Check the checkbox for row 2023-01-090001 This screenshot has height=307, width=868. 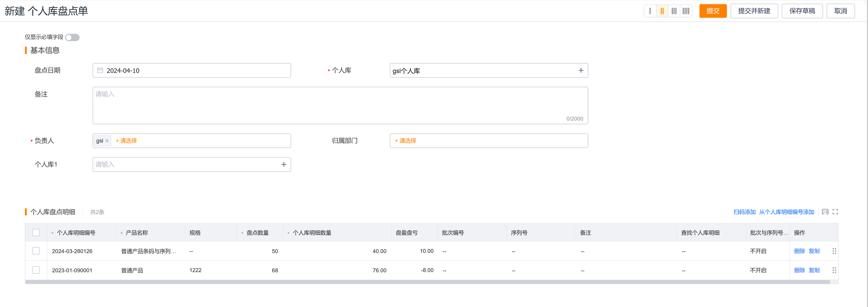pyautogui.click(x=36, y=270)
